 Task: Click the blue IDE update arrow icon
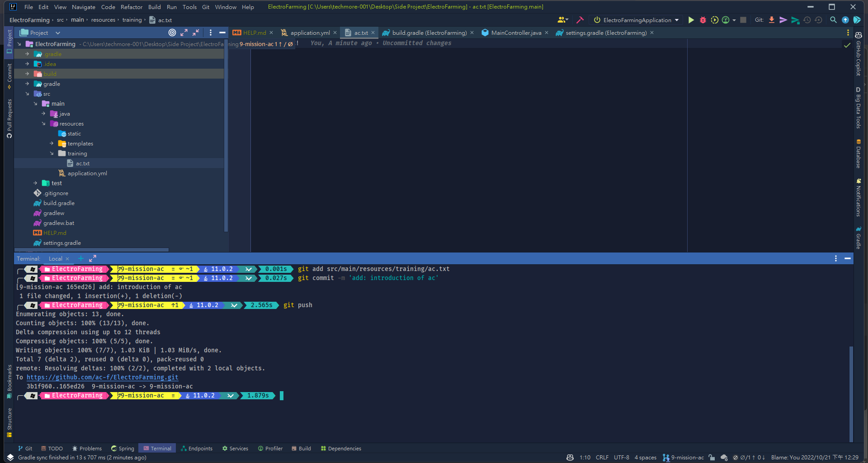(x=845, y=20)
